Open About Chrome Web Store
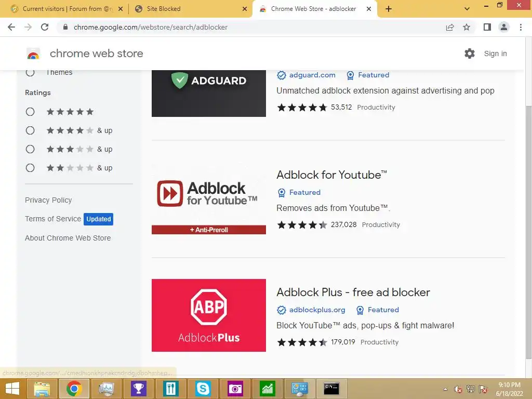532x399 pixels. (x=68, y=238)
